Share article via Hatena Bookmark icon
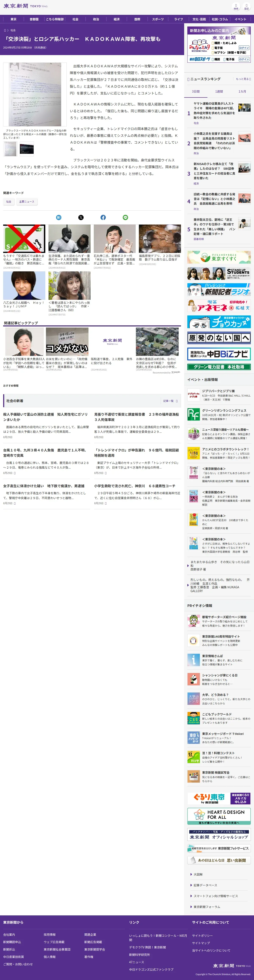This screenshot has width=254, height=980. pos(59,217)
